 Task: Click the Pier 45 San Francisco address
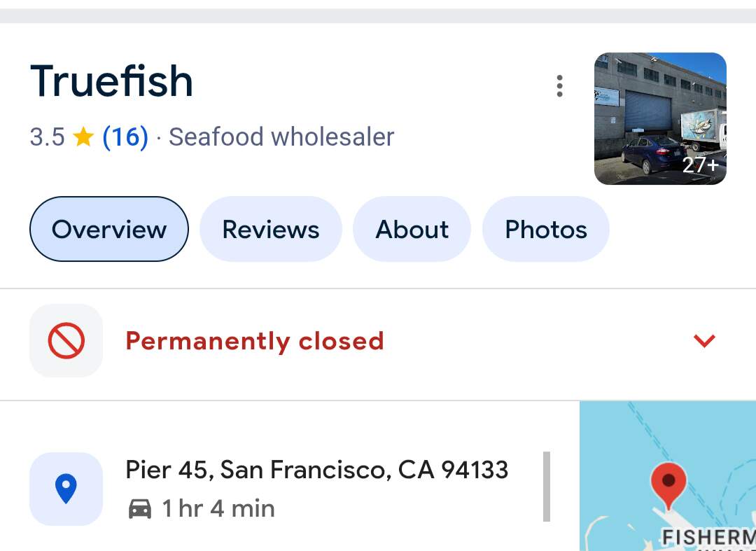[x=316, y=470]
